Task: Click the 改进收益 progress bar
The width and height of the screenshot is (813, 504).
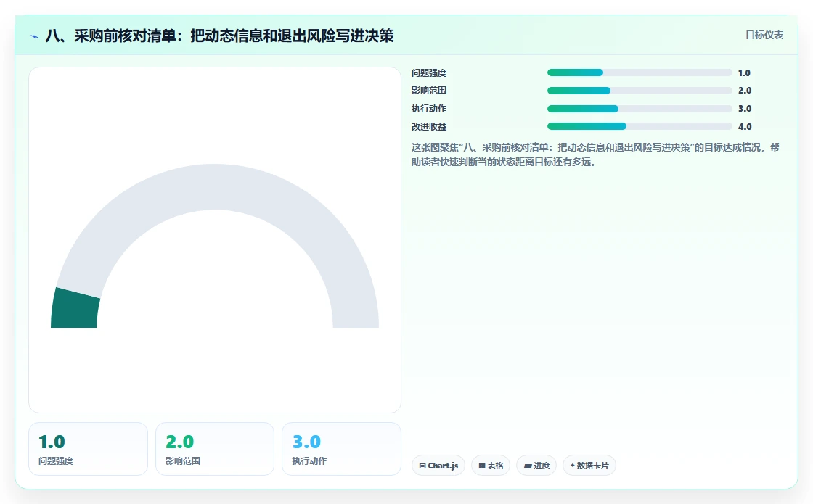Action: point(640,126)
